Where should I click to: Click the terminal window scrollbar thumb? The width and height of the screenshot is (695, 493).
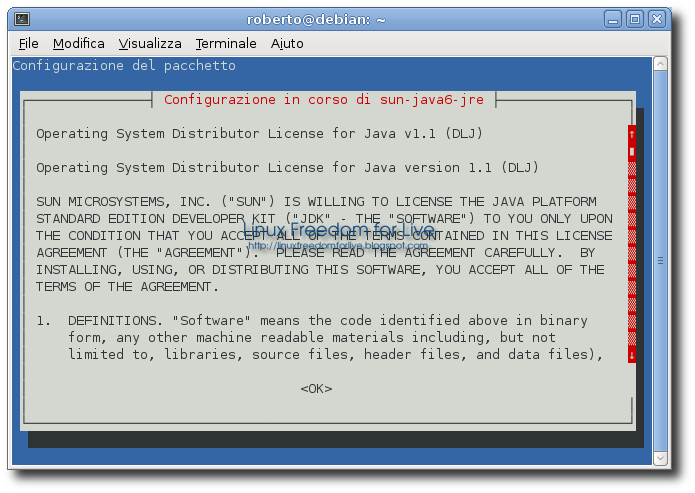click(660, 261)
